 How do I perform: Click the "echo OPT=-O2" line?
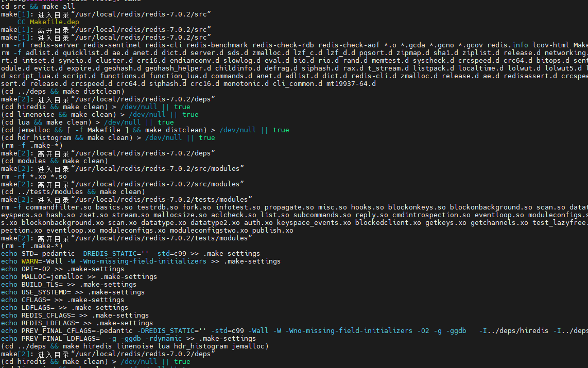pos(62,269)
